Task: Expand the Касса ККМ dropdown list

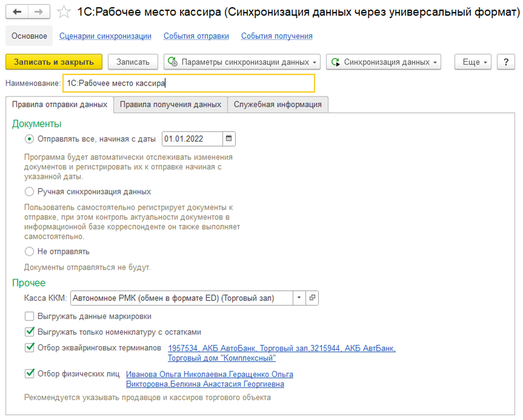Action: click(x=299, y=298)
